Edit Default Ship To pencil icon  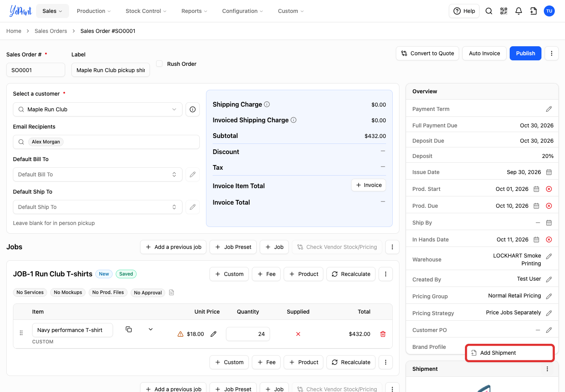(x=193, y=207)
